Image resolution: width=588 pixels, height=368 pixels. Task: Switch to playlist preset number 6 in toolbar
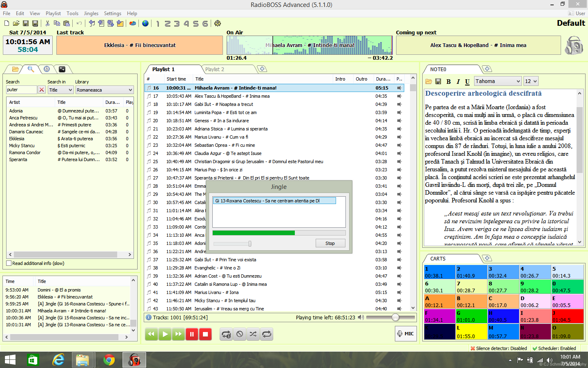(205, 24)
